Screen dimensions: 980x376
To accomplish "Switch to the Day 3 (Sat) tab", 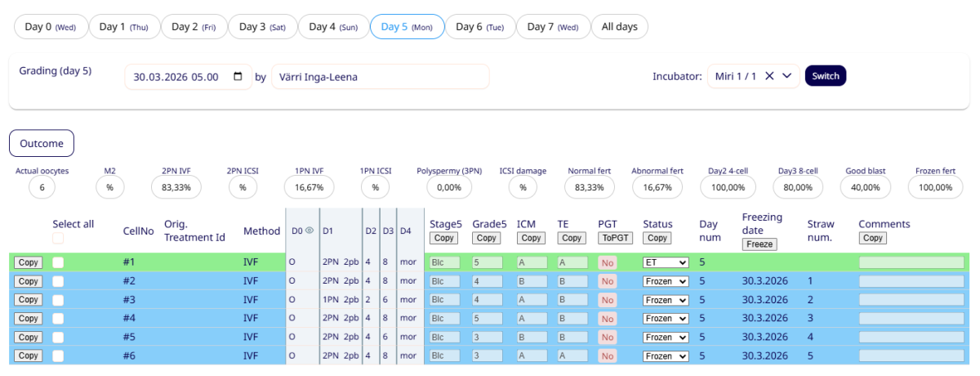I will pyautogui.click(x=261, y=27).
